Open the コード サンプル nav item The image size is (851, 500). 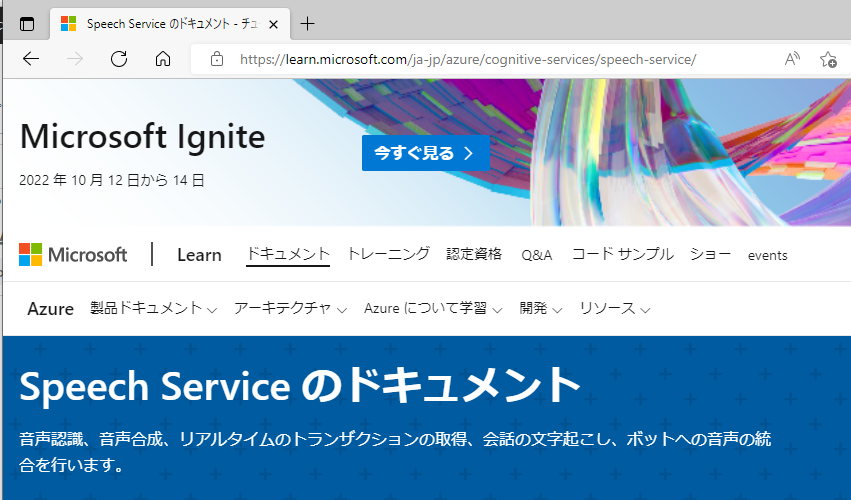tap(623, 254)
